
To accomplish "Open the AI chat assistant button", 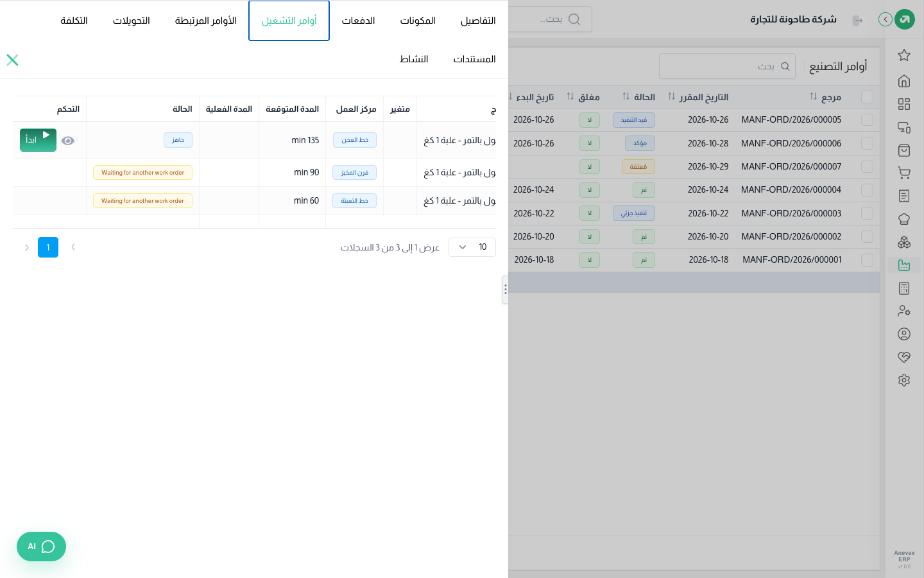I will pyautogui.click(x=41, y=547).
